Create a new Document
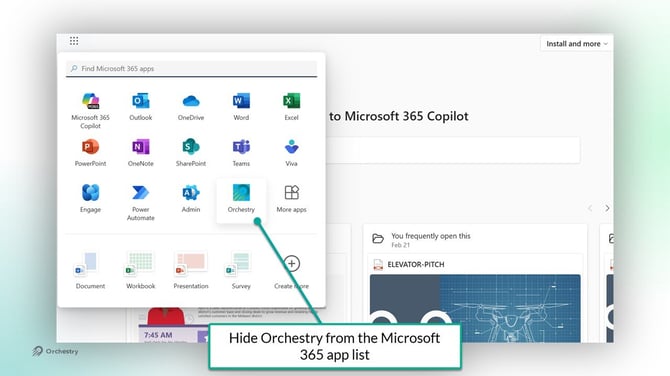Screen dimensions: 670x376 [90, 271]
